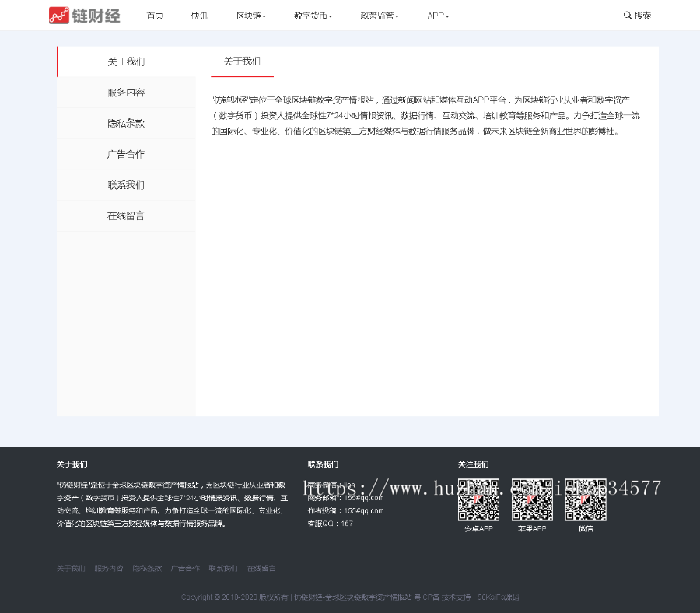Click the 苹果APP QR code
Image resolution: width=700 pixels, height=613 pixels.
pos(532,500)
